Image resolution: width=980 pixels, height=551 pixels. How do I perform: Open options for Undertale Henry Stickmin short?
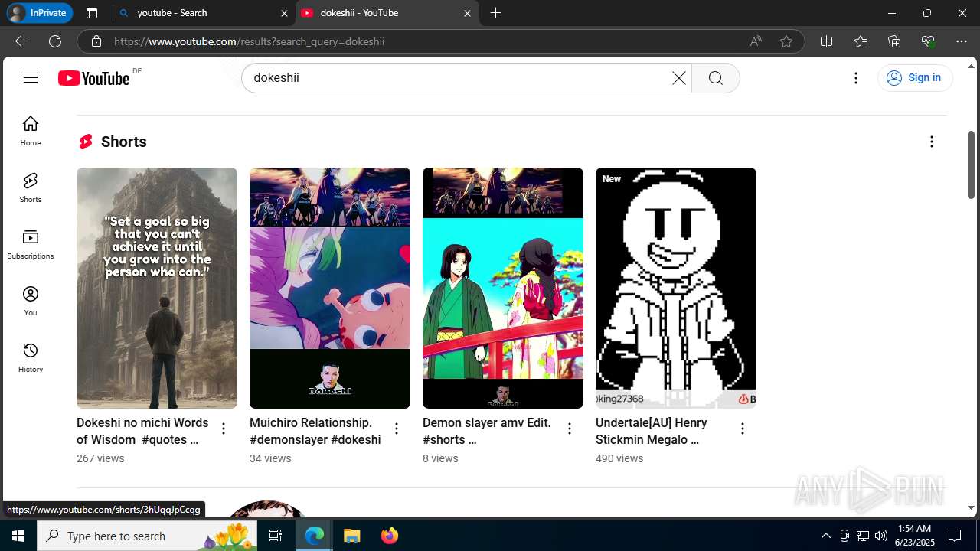(x=743, y=429)
